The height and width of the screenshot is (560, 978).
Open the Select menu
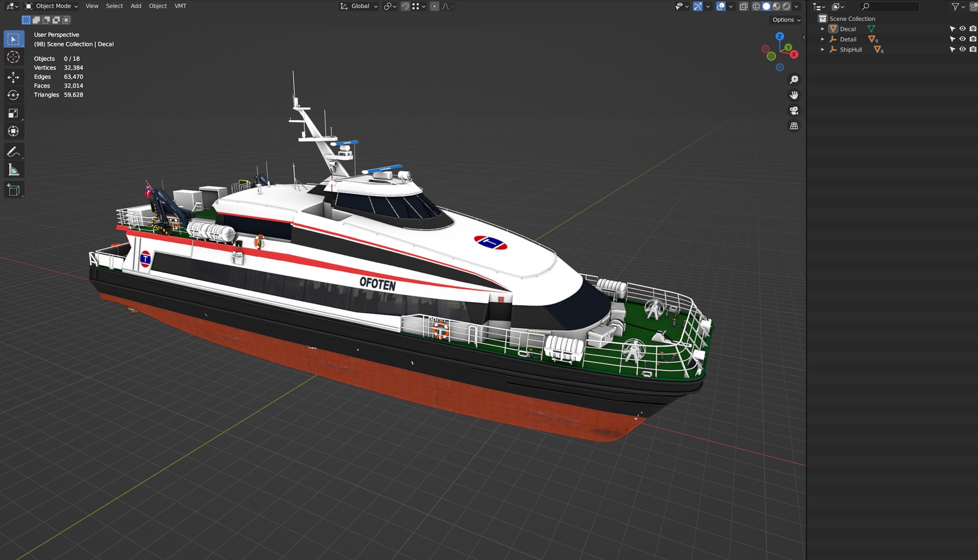point(115,6)
